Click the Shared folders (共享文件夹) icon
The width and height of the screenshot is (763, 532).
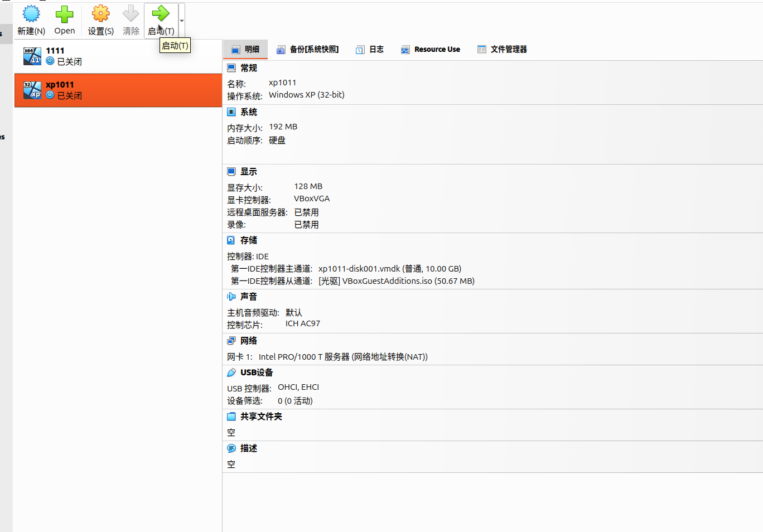point(231,417)
